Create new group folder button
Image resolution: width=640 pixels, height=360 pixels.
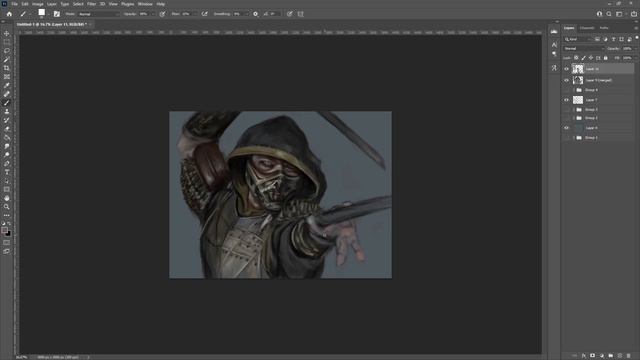[611, 356]
